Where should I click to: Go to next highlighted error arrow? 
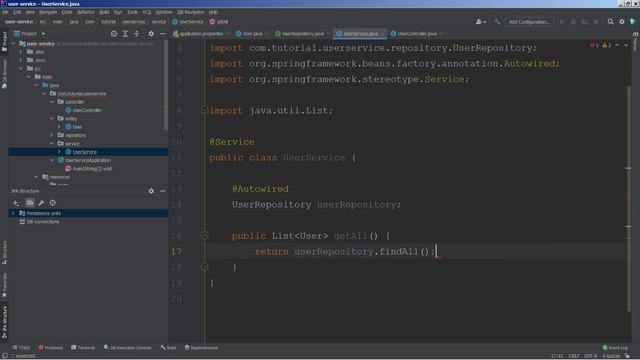(x=626, y=45)
